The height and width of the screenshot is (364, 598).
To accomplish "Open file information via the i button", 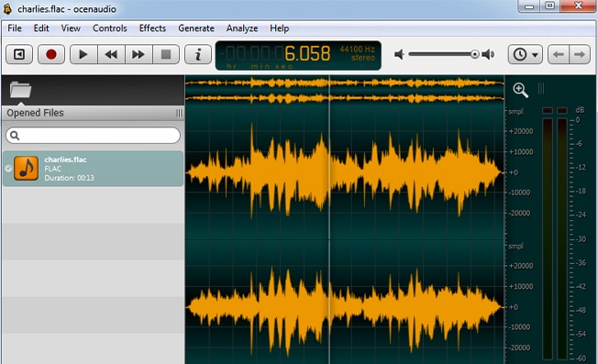I will point(198,54).
